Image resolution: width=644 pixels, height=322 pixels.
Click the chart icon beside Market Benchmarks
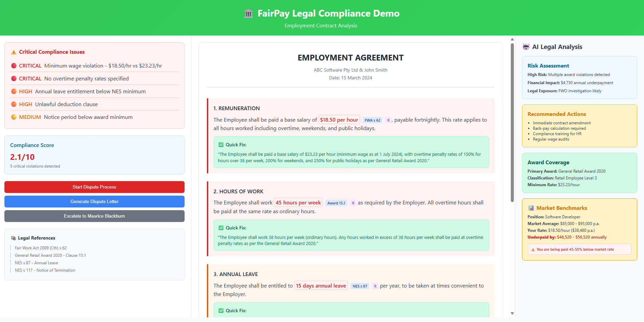click(531, 208)
